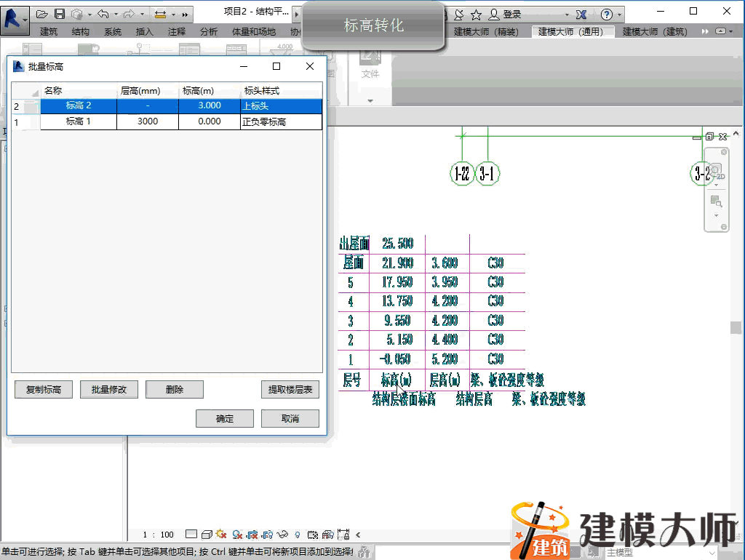Click the Favorites star icon
Viewport: 745px width, 560px height.
[x=476, y=15]
